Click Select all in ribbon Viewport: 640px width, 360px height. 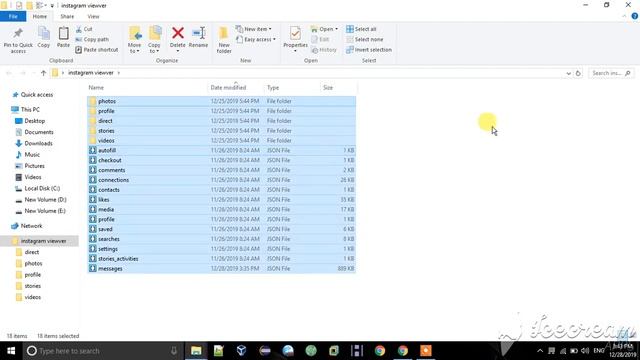click(361, 29)
